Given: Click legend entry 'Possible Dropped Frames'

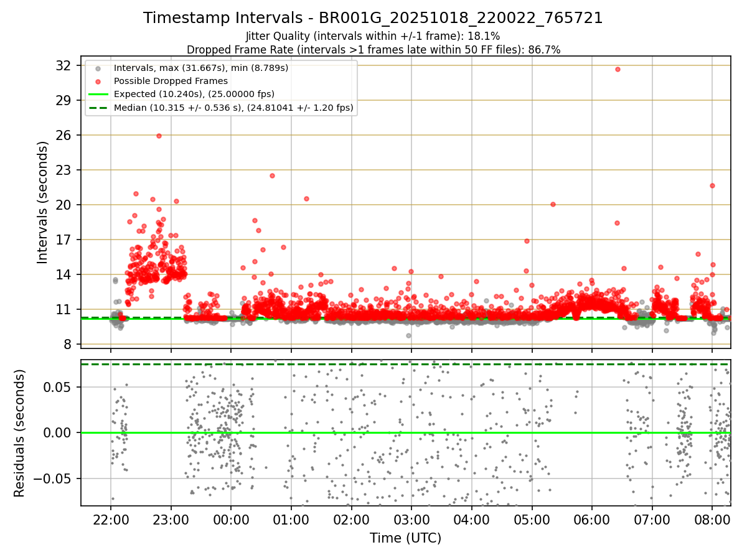Looking at the screenshot, I should pos(171,81).
